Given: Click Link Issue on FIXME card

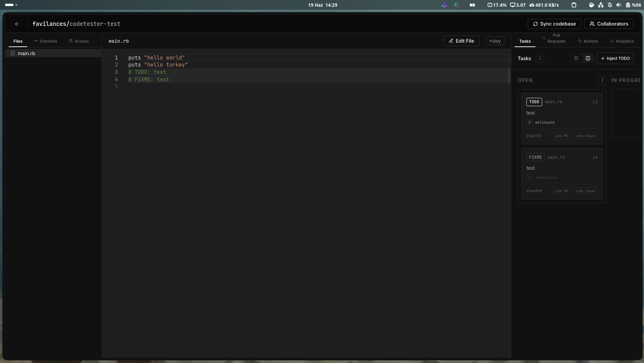Looking at the screenshot, I should tap(585, 191).
